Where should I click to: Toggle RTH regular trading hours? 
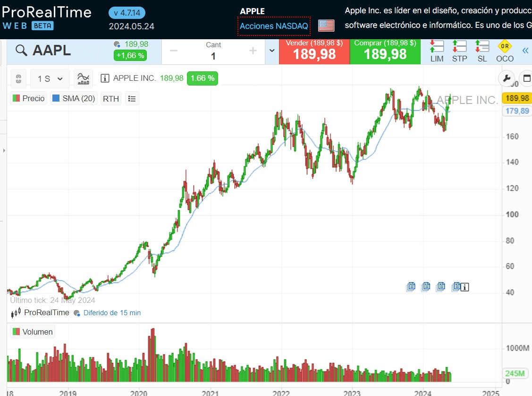pos(111,99)
